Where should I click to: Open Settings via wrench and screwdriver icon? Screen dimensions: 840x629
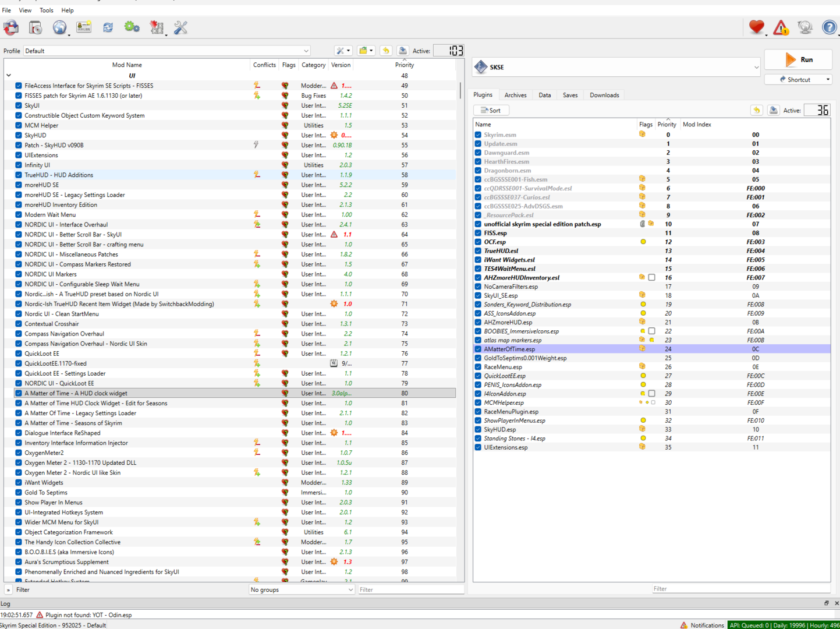[181, 27]
